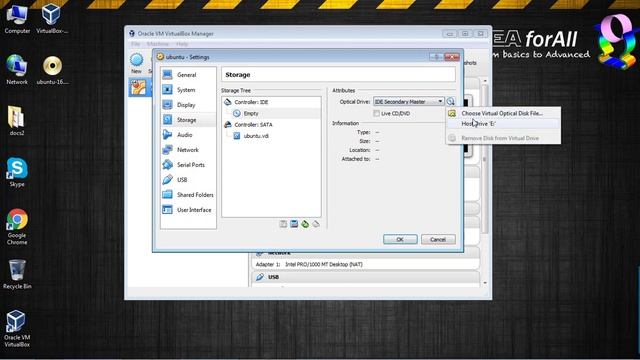Viewport: 640px width, 360px height.
Task: Open the Computer desktop icon
Action: [x=17, y=19]
